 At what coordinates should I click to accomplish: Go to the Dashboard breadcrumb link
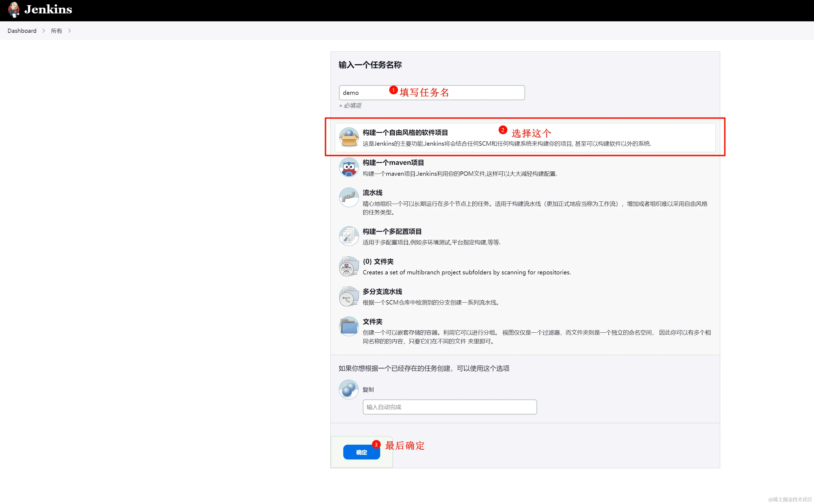click(x=22, y=31)
